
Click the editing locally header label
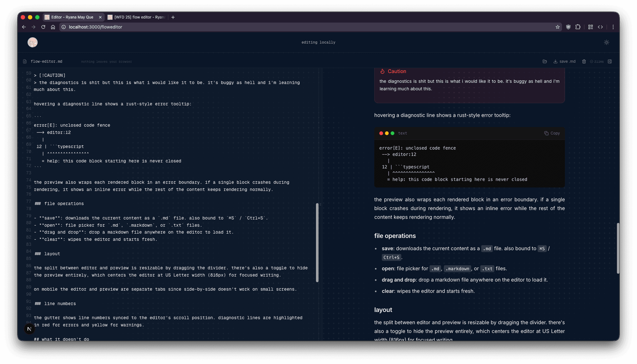318,42
